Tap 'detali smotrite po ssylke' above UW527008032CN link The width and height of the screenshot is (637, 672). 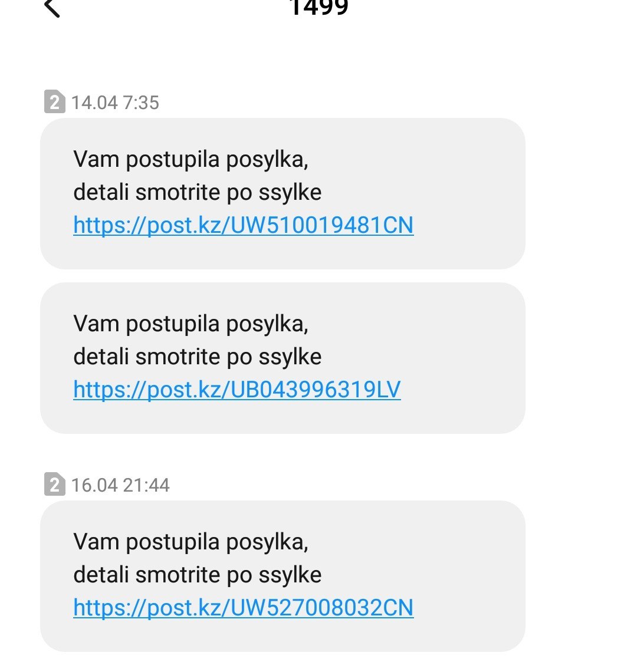(x=198, y=575)
